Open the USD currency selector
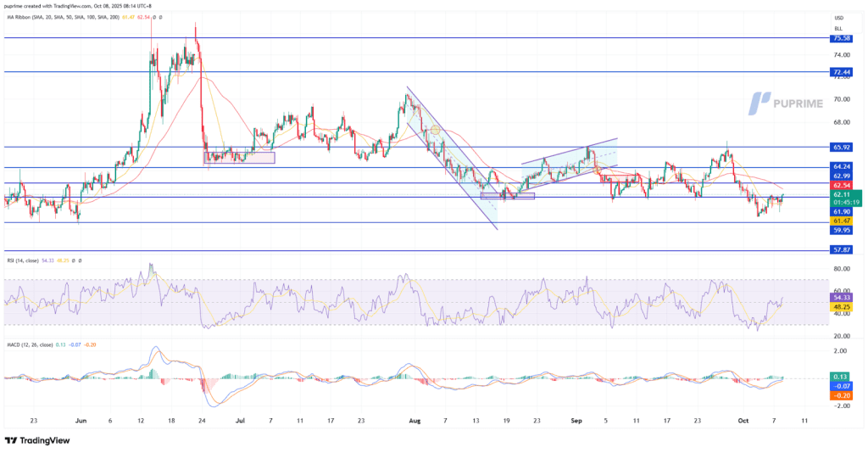Viewport: 868px width, 453px height. (838, 18)
